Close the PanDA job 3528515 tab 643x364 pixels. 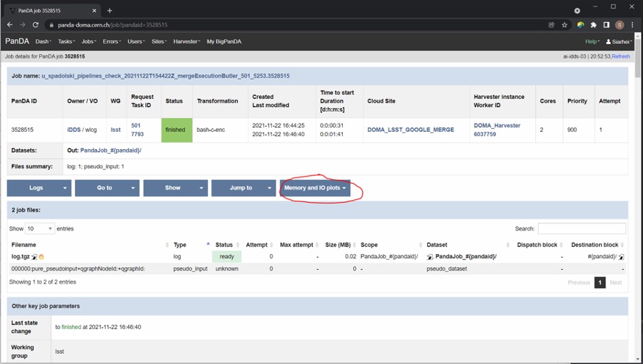coord(94,11)
